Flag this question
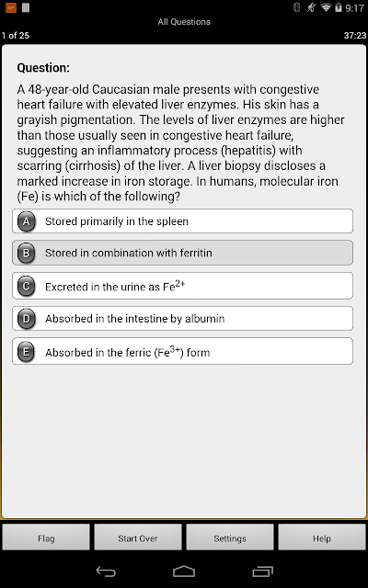The height and width of the screenshot is (588, 368). [x=46, y=538]
